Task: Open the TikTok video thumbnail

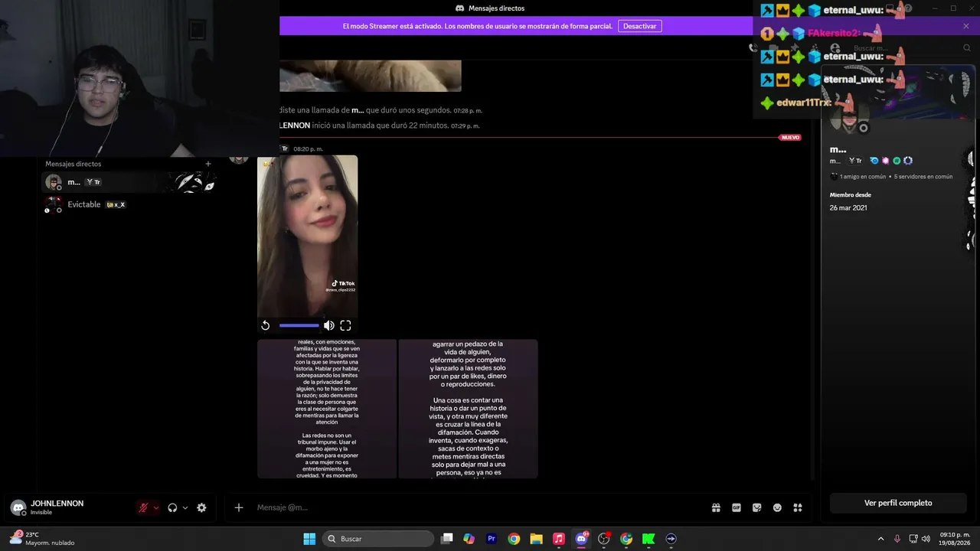Action: click(x=307, y=236)
